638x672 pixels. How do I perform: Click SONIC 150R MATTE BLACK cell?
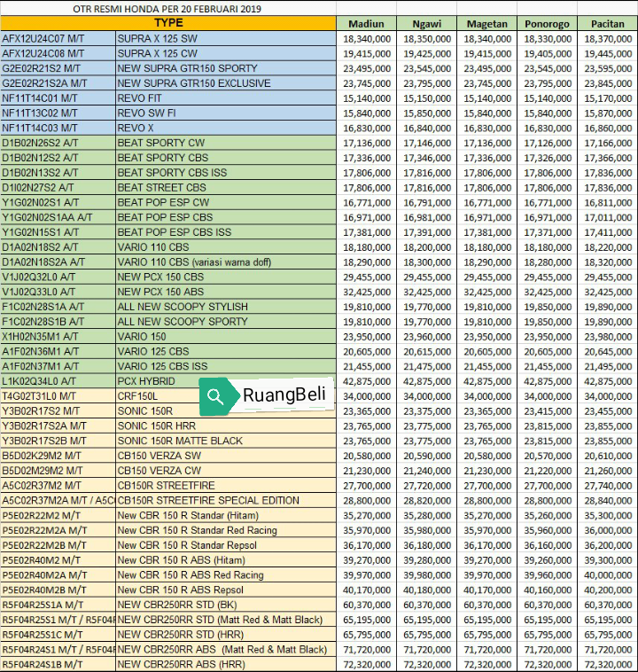226,441
